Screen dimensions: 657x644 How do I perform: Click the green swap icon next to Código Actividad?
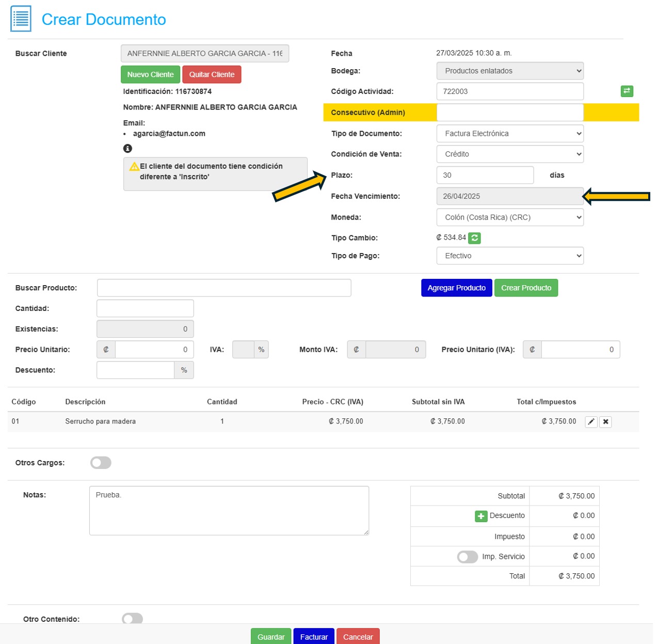627,91
